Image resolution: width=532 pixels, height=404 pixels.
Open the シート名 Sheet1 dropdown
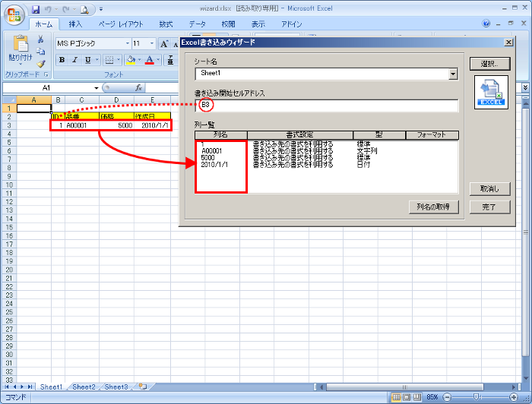[453, 74]
